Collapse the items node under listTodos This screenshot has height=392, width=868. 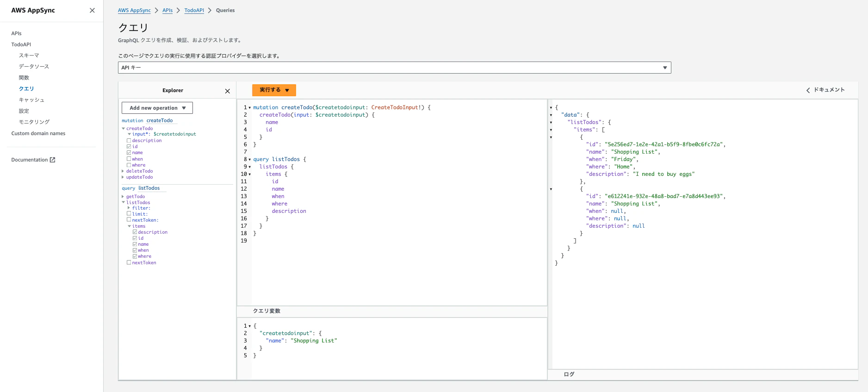click(x=130, y=226)
